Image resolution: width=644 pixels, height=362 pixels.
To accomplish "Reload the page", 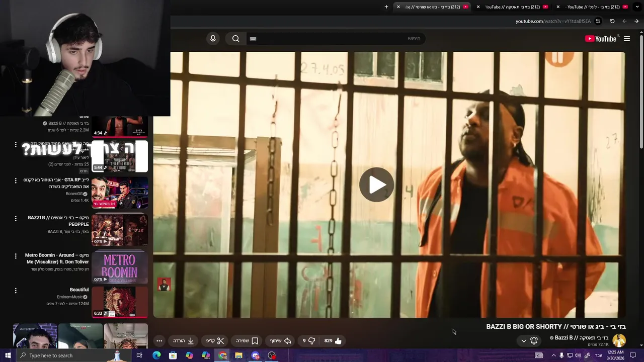I will (x=612, y=21).
